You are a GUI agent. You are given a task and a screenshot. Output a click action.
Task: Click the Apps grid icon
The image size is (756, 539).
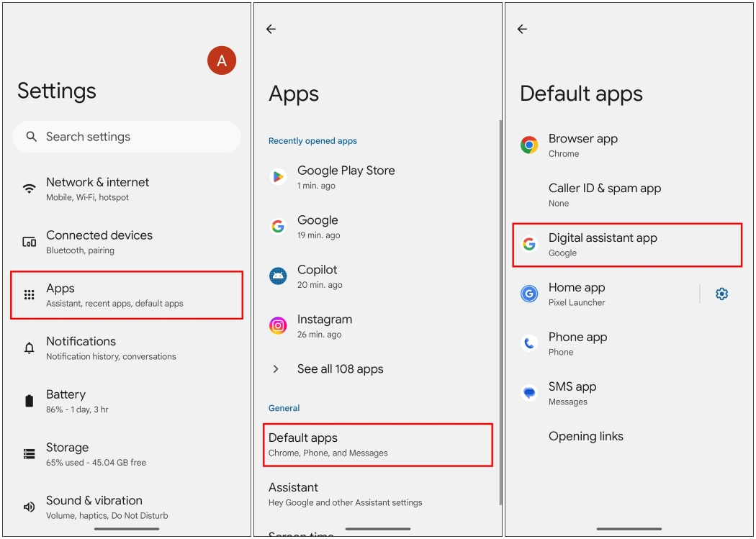(x=27, y=294)
